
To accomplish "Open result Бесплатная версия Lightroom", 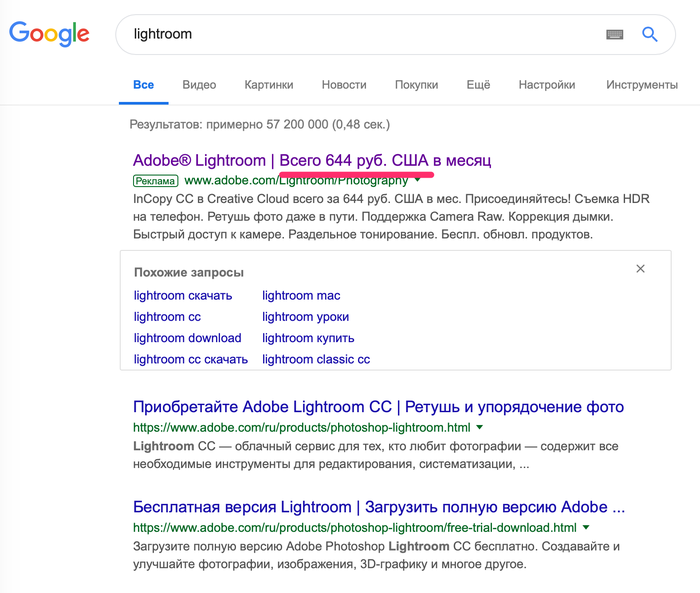I will (x=379, y=507).
